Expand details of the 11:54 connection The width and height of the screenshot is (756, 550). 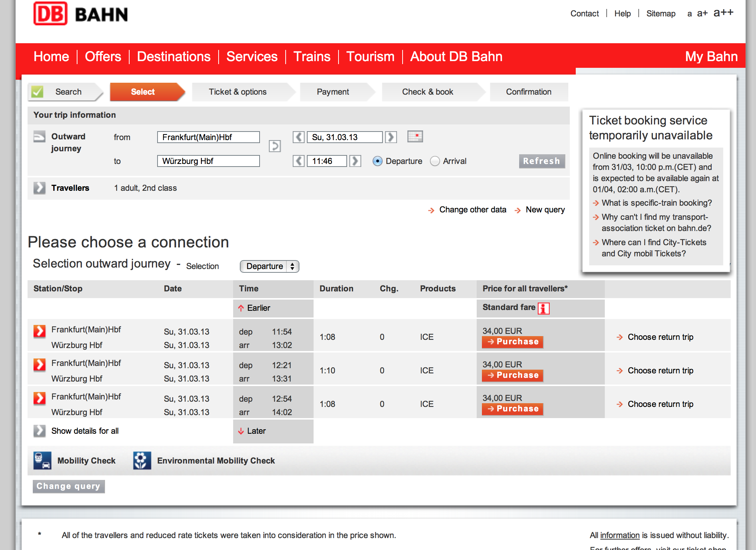coord(39,331)
